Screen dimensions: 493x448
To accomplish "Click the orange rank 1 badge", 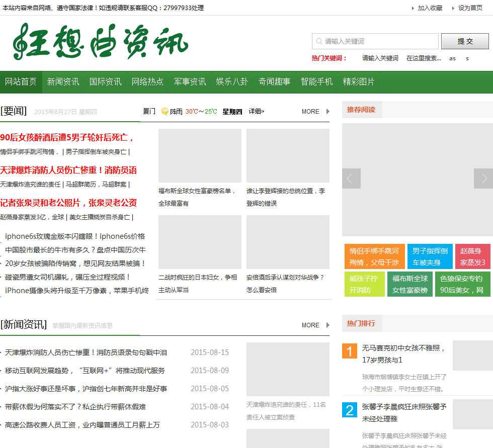I will pyautogui.click(x=349, y=350).
